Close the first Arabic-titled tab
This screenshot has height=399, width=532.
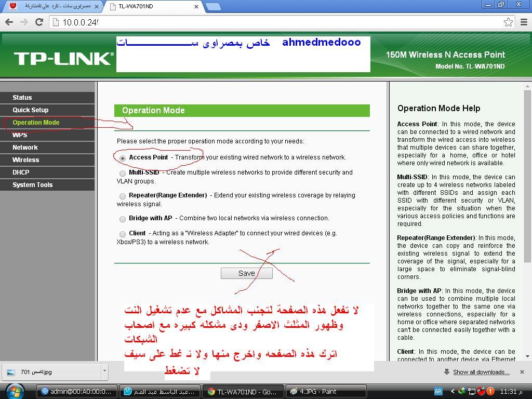(x=96, y=6)
